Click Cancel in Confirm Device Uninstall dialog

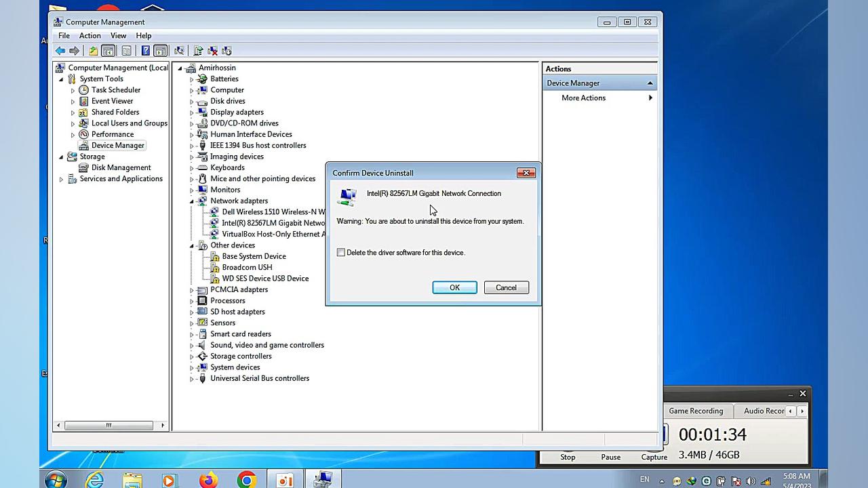(506, 287)
